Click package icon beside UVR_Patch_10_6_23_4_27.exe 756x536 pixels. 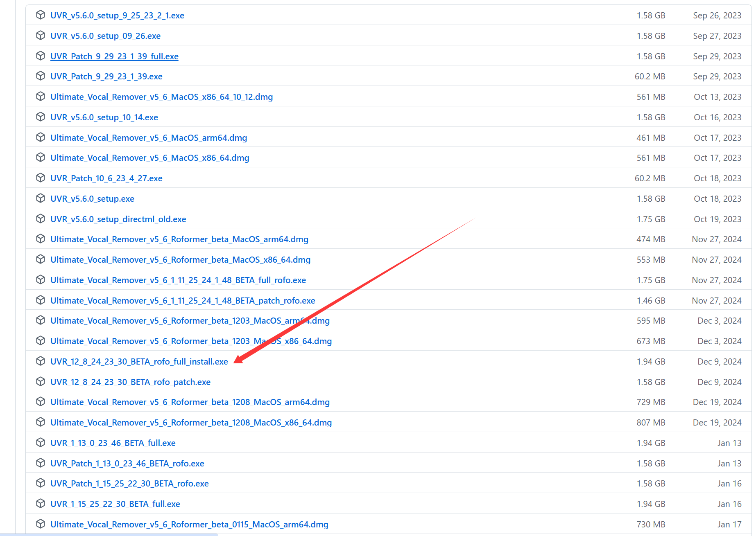coord(41,178)
